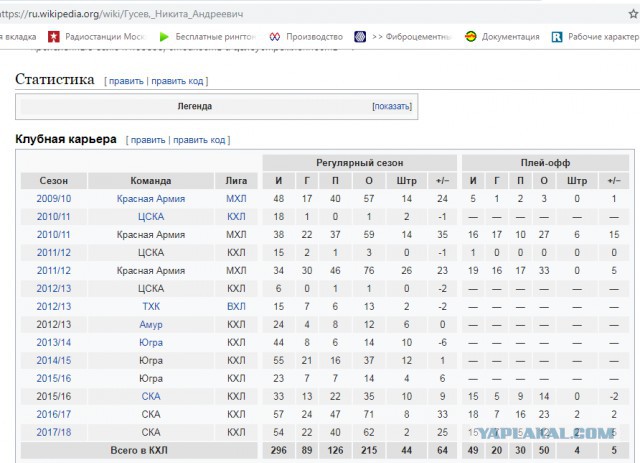The image size is (640, 463).
Task: Click the Регулярный сезон group header
Action: 360,163
